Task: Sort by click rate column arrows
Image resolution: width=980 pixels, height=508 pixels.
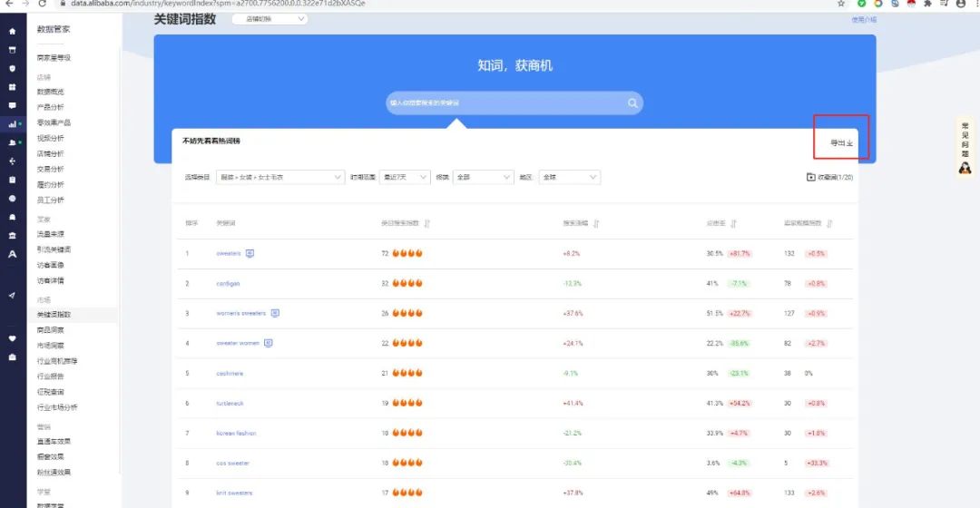Action: (x=734, y=223)
